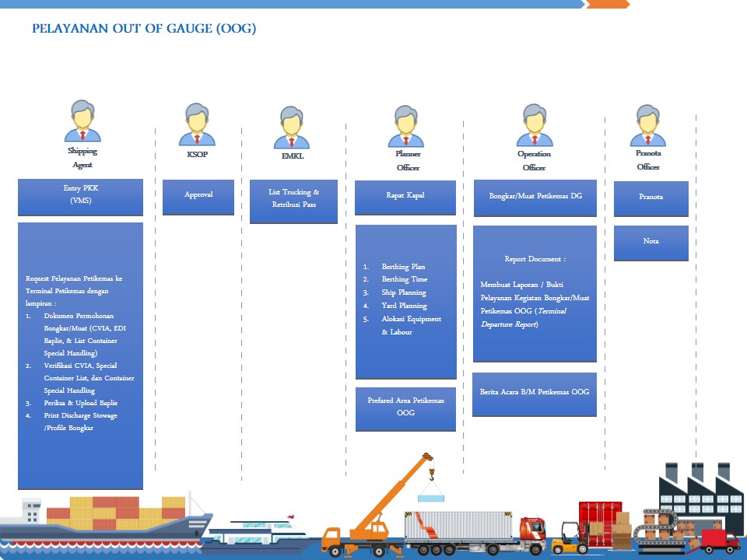Click the Berthing Plan list box
The image size is (747, 560).
[405, 302]
